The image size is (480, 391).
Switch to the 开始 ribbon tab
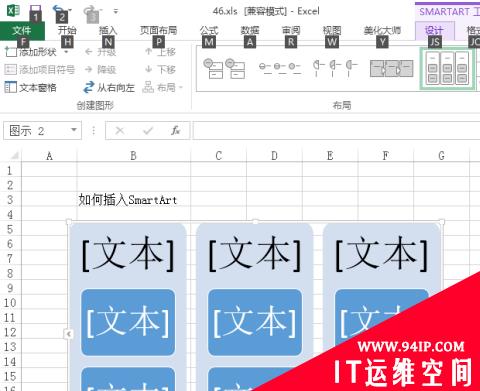(x=67, y=30)
